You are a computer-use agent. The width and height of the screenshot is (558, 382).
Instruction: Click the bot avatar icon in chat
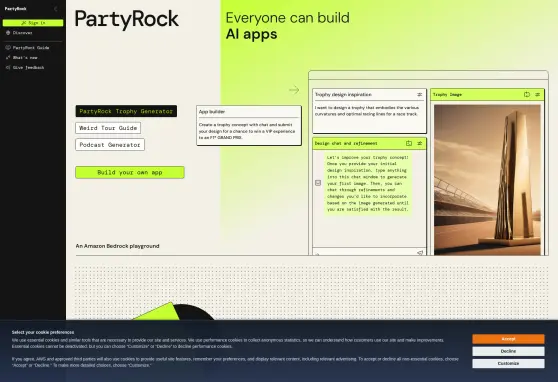point(318,183)
